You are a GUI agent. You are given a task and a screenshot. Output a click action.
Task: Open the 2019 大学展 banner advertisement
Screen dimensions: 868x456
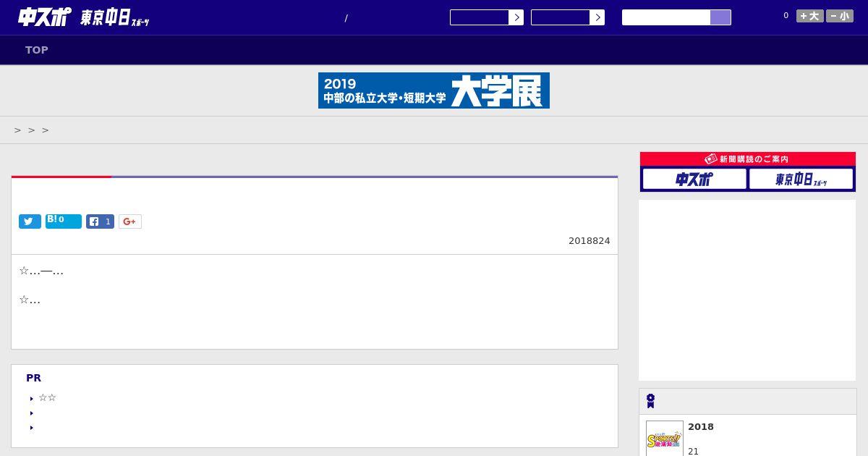point(434,90)
